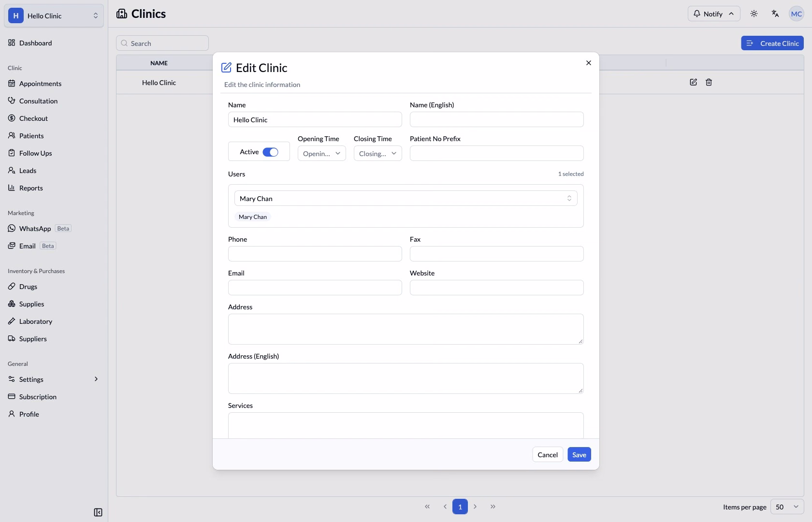This screenshot has height=522, width=812.
Task: Click the clinic Name input field
Action: pyautogui.click(x=315, y=119)
